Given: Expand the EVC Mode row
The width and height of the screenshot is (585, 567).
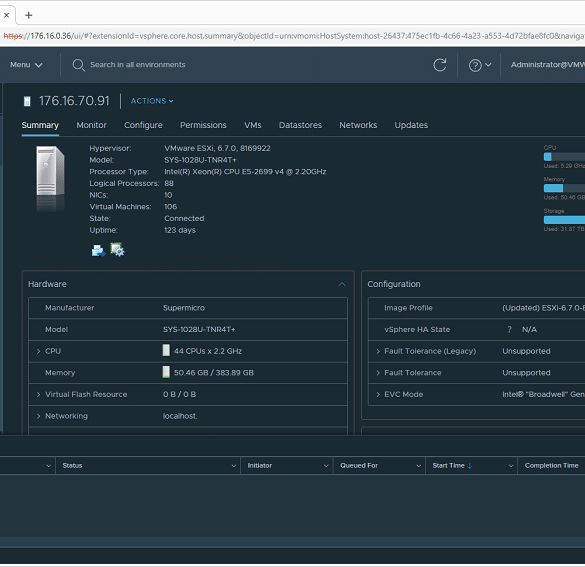Looking at the screenshot, I should pos(378,394).
